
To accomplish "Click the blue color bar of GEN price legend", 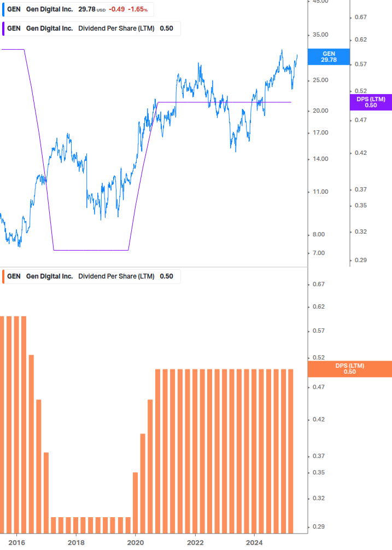I will pos(3,9).
